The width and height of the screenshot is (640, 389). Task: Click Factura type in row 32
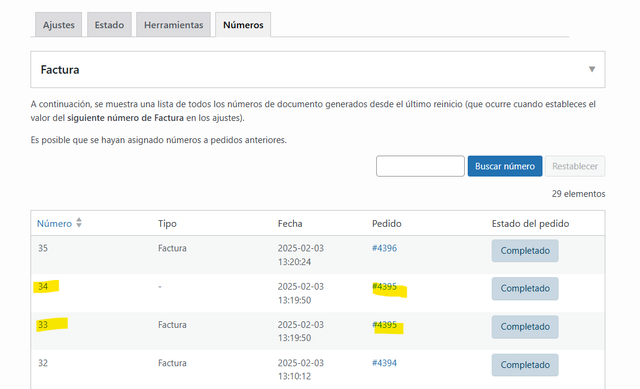tap(172, 363)
